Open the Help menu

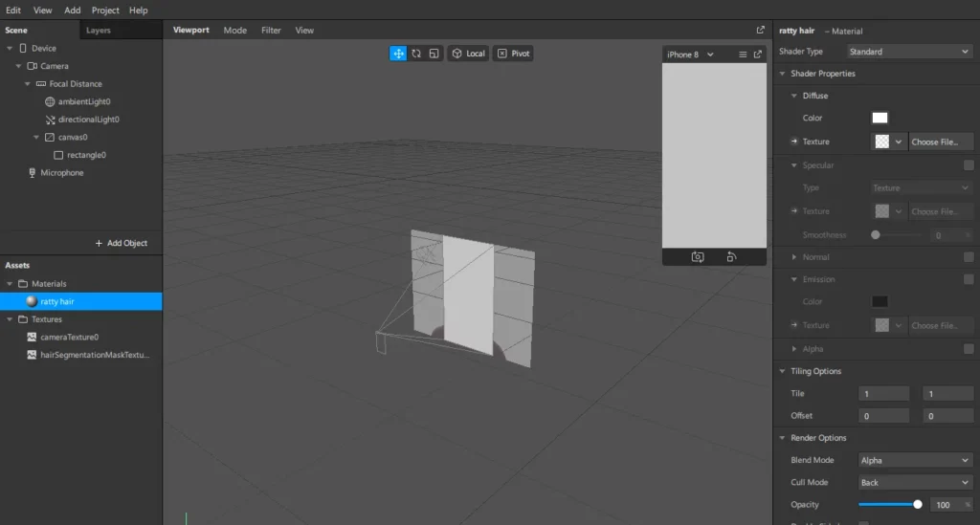tap(138, 10)
